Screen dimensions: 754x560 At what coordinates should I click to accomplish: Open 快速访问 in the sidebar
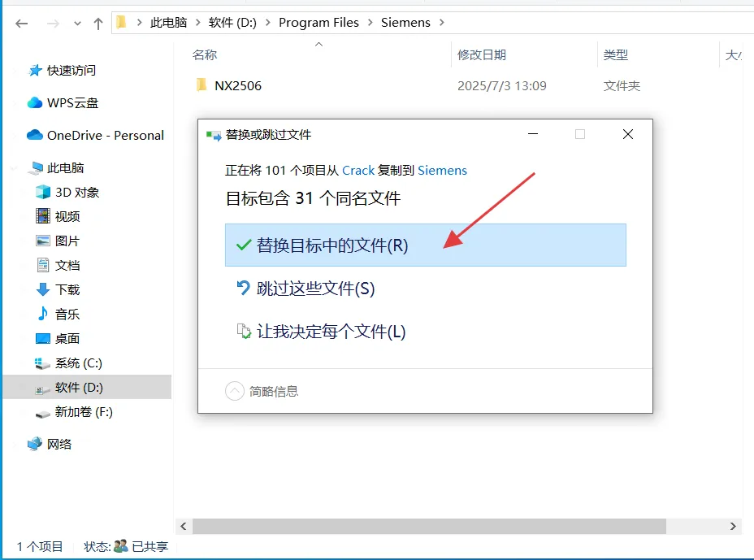click(71, 70)
